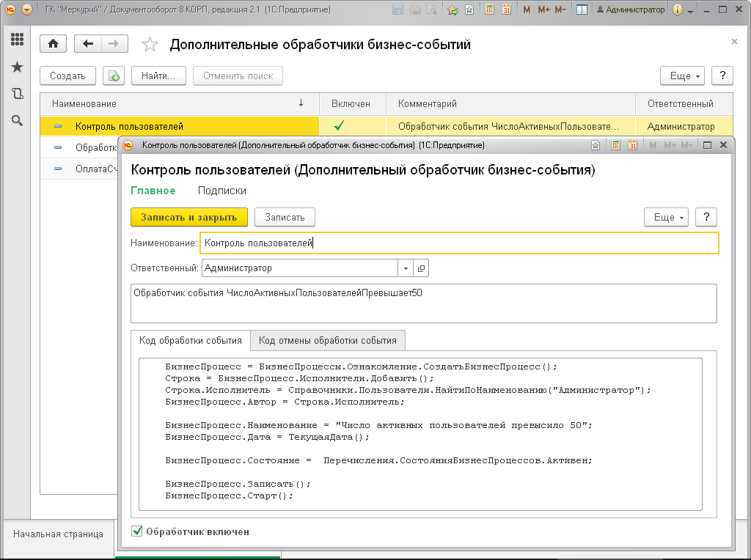Open the info icon near Администратор
Viewport: 751px width, 560px height.
click(x=677, y=10)
